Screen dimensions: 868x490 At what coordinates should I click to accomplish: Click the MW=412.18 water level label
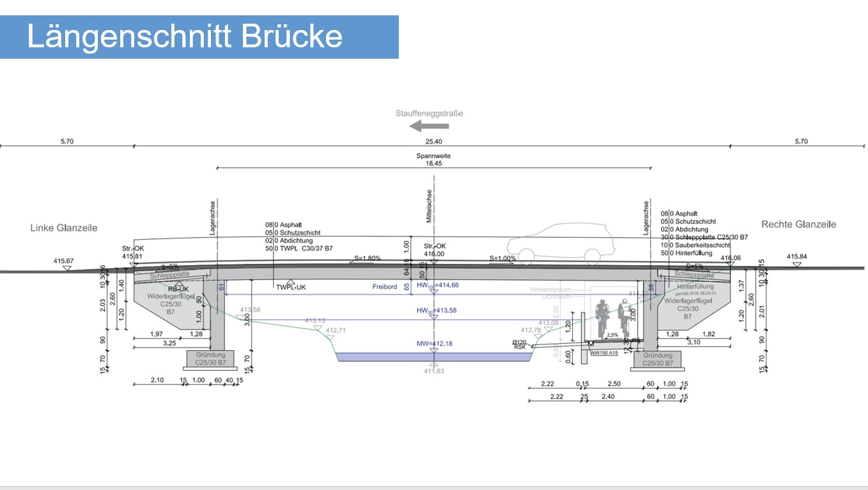pyautogui.click(x=433, y=344)
